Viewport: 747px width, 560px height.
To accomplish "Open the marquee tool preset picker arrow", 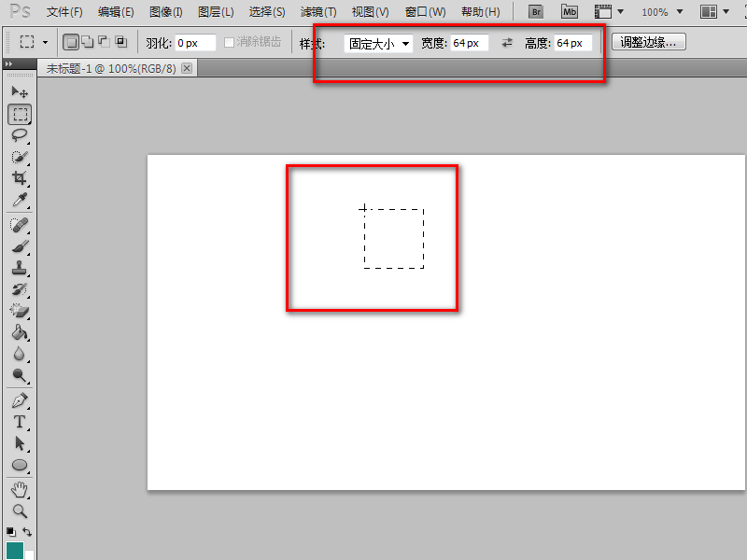I will [x=45, y=42].
